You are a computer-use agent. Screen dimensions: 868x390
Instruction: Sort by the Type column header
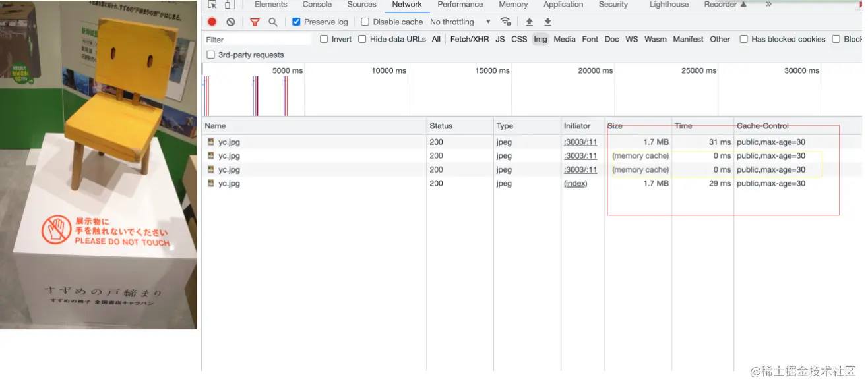[x=527, y=126]
